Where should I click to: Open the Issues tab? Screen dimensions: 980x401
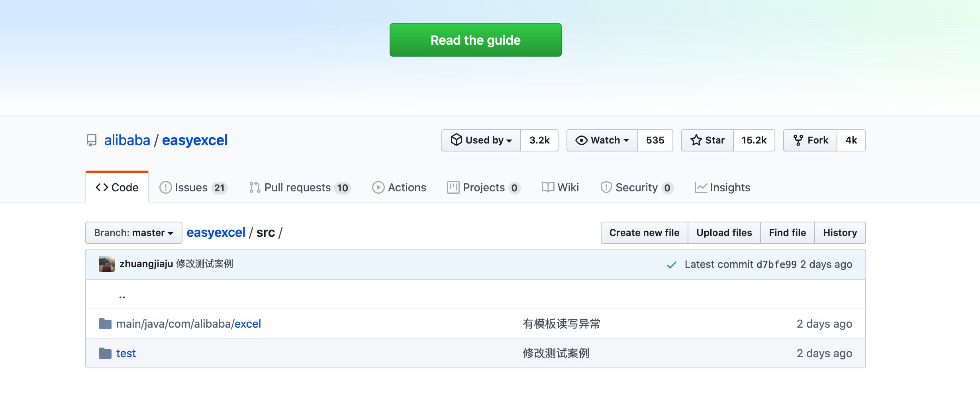[x=193, y=187]
